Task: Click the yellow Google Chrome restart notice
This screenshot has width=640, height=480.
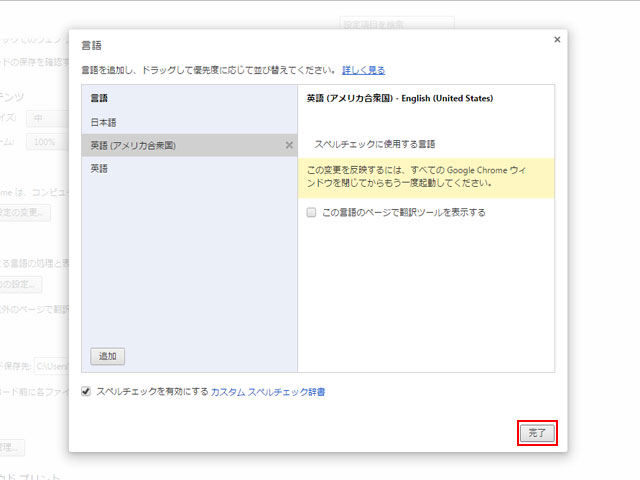Action: 426,177
